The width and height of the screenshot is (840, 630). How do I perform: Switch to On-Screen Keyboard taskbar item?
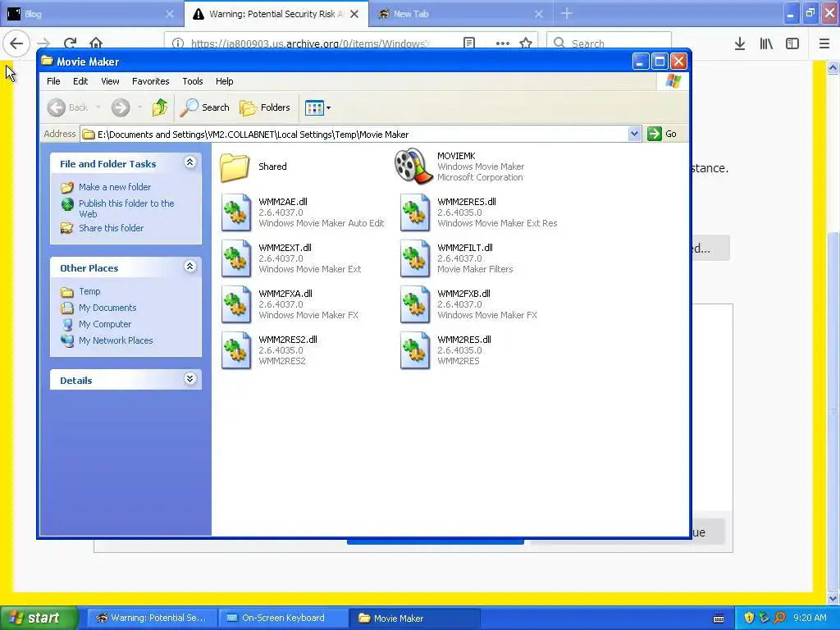pos(282,619)
